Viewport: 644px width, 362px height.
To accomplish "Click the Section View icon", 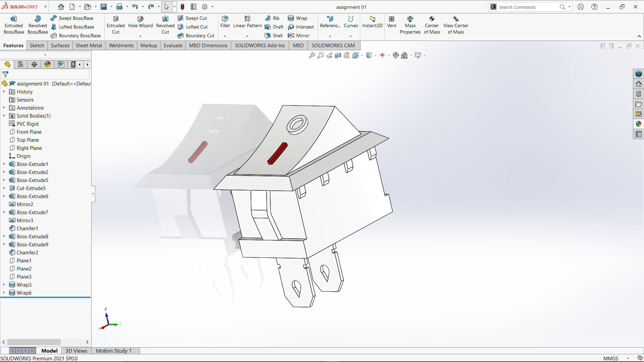I will tap(338, 55).
